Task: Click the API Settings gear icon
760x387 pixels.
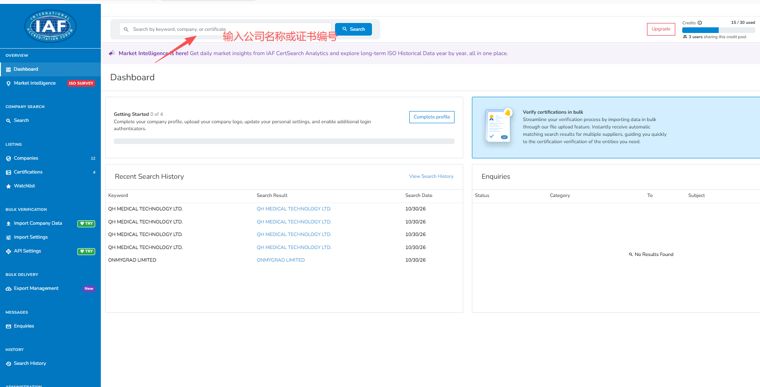Action: coord(8,251)
